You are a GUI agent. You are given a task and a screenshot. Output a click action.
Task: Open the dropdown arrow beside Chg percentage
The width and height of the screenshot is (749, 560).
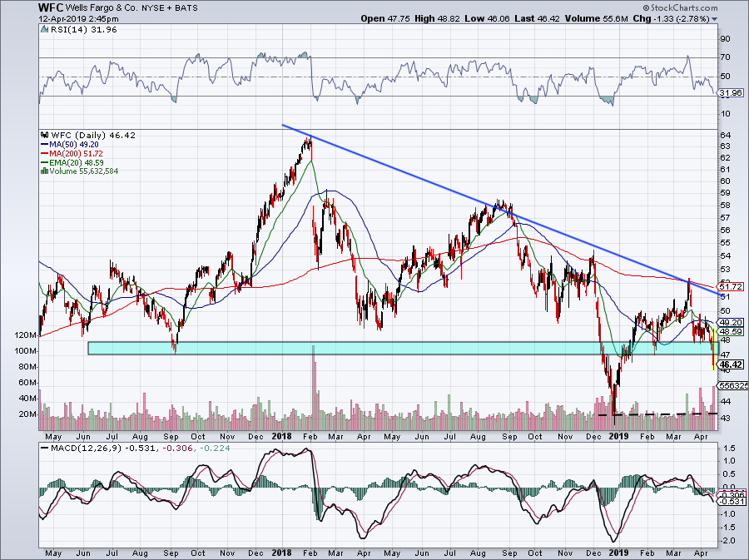[x=715, y=19]
